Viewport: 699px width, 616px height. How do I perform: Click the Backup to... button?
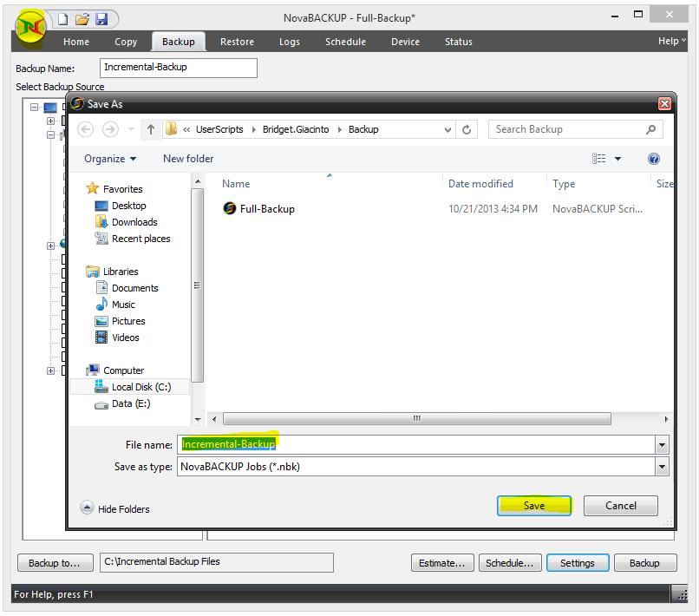click(56, 563)
